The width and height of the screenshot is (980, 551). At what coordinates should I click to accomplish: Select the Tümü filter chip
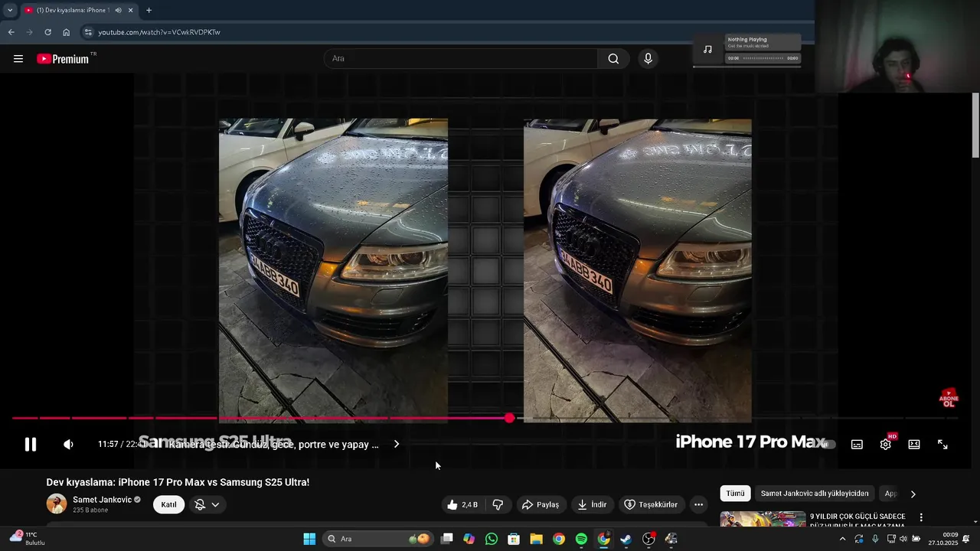pyautogui.click(x=735, y=494)
